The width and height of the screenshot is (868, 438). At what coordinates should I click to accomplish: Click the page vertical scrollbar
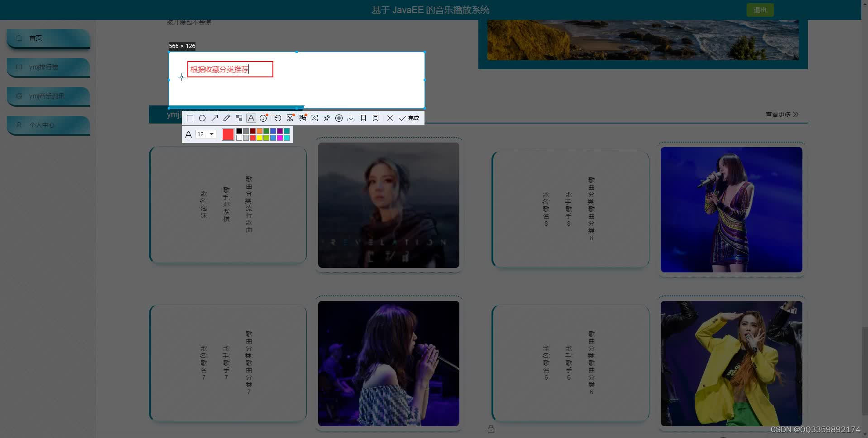[x=864, y=371]
